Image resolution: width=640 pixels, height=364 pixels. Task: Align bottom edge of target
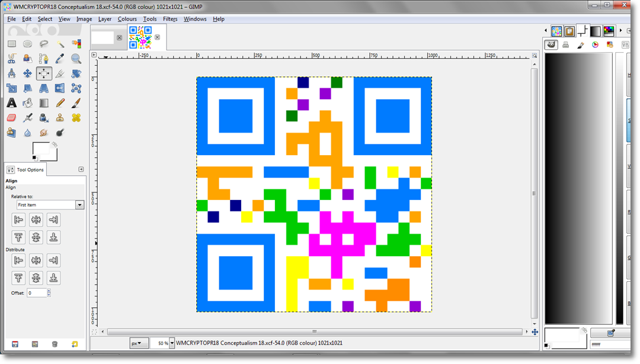pos(53,237)
